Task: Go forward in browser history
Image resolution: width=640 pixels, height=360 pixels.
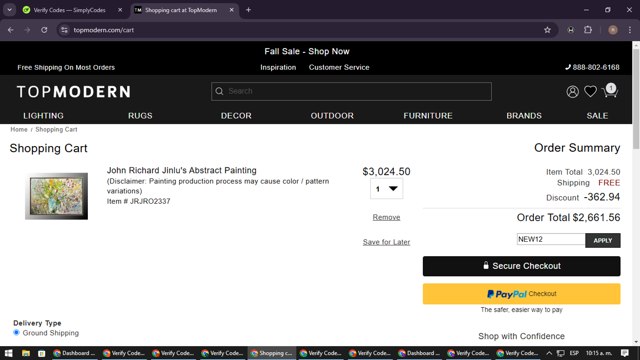Action: click(27, 30)
